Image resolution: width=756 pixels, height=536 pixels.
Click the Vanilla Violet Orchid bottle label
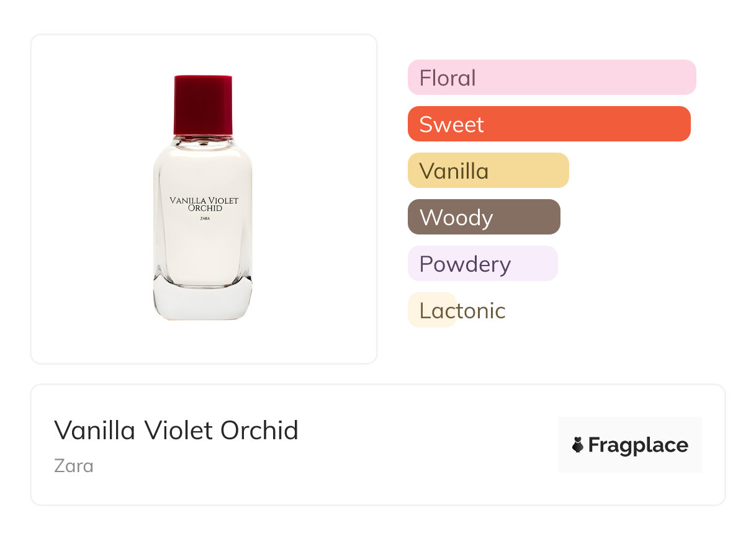coord(204,204)
